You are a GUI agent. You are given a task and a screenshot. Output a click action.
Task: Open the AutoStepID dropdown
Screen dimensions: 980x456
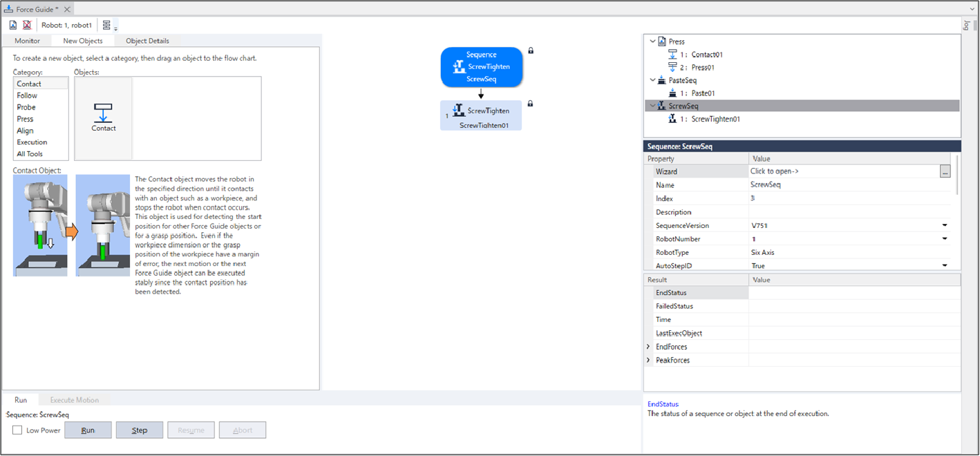tap(944, 266)
